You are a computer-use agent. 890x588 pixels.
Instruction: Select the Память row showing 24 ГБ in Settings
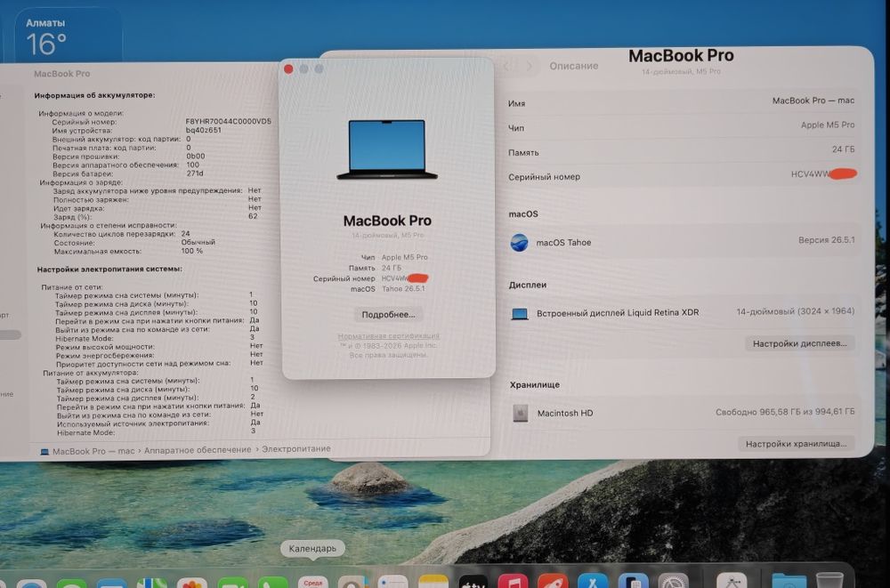point(681,151)
